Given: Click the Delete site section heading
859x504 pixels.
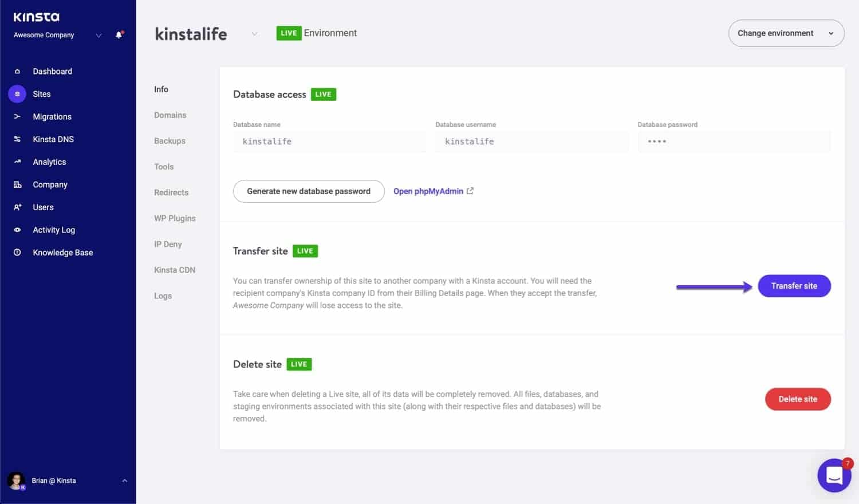Looking at the screenshot, I should point(257,364).
